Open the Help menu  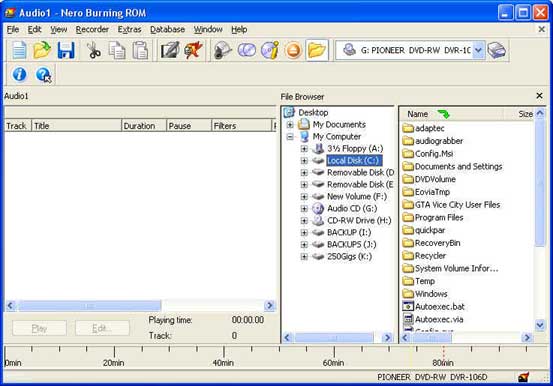click(x=239, y=30)
